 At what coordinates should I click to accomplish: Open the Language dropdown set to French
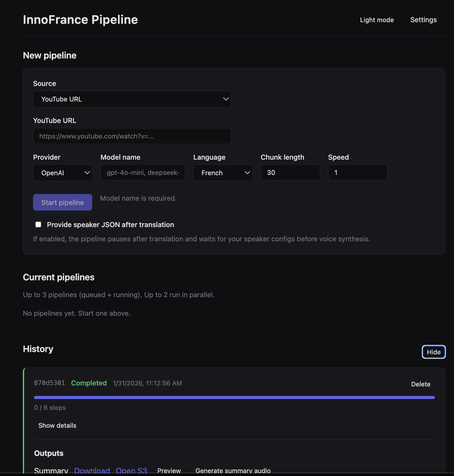223,173
